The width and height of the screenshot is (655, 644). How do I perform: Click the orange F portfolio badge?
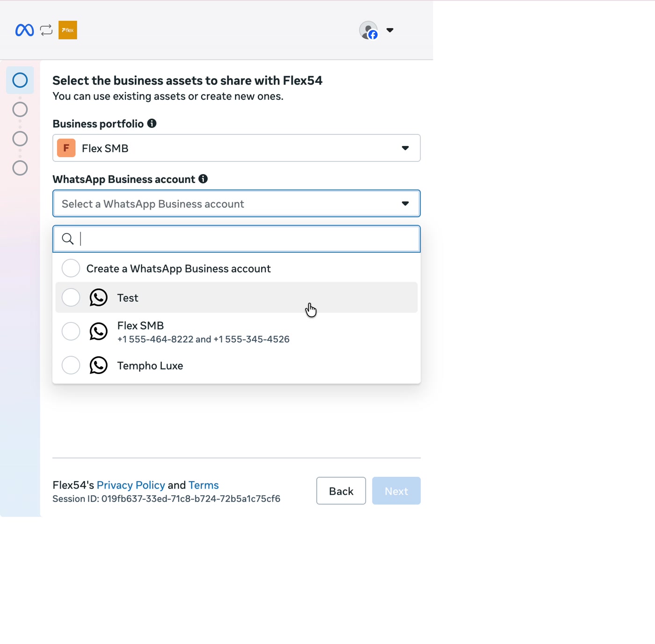[66, 148]
